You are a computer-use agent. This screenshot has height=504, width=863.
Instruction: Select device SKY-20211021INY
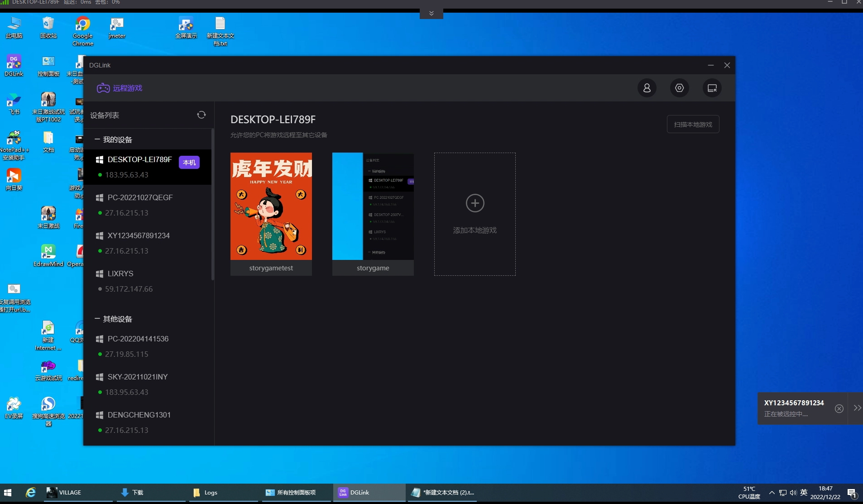[x=148, y=384]
